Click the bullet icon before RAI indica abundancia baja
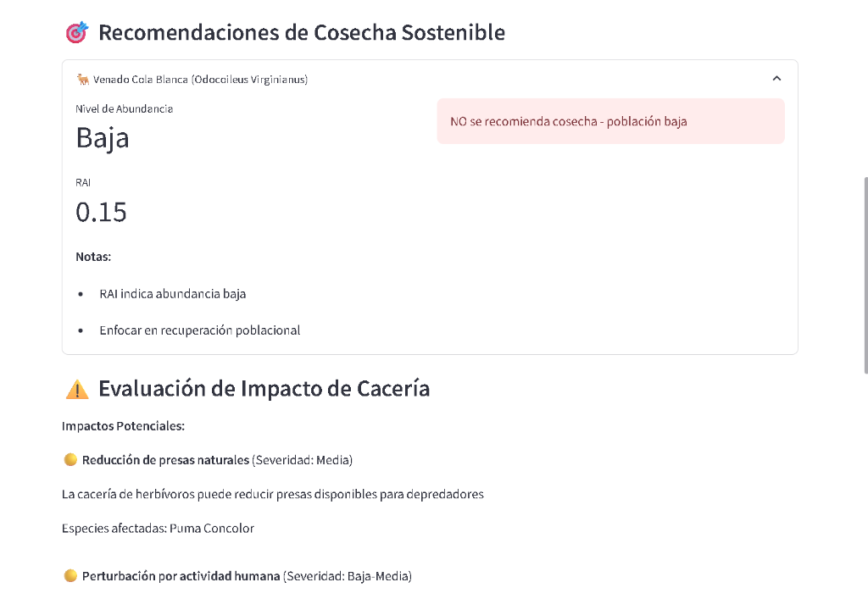868x599 pixels. pyautogui.click(x=81, y=294)
